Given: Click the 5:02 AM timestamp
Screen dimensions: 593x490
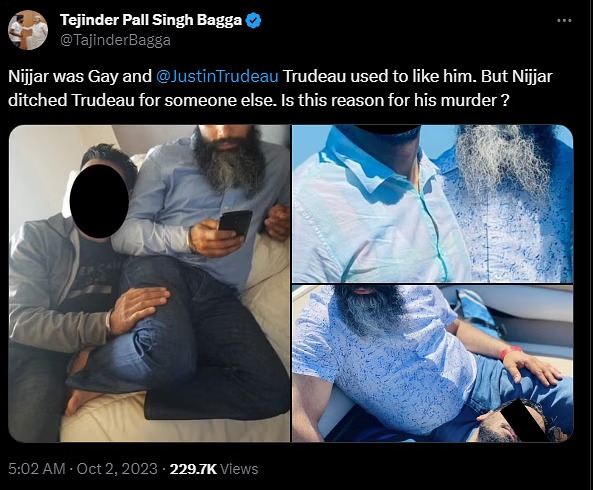Looking at the screenshot, I should tap(37, 469).
